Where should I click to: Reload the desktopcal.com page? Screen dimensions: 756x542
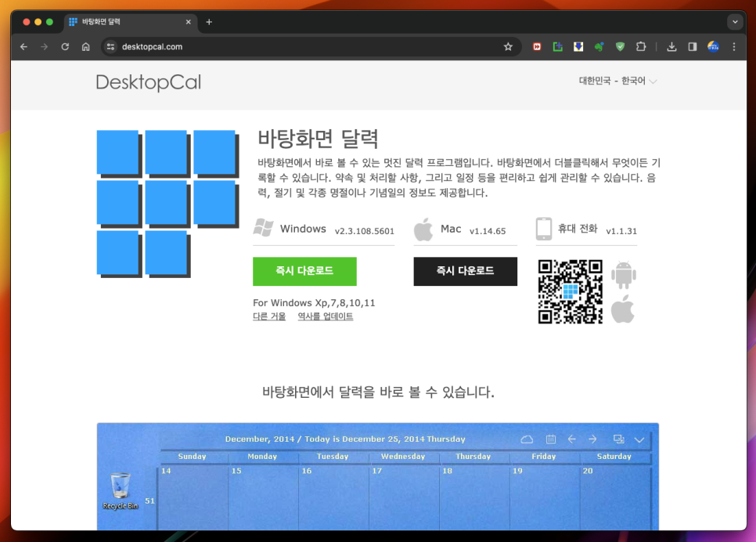point(65,47)
